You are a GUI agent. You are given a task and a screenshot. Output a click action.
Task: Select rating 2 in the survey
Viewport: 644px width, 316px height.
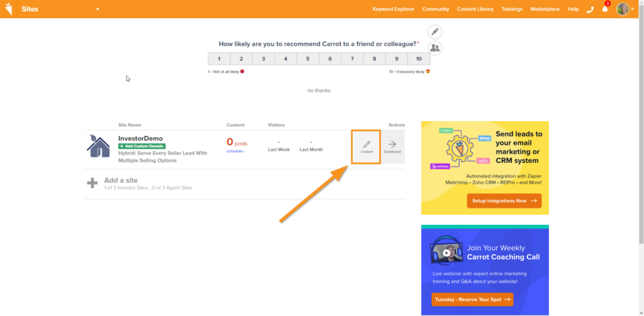pyautogui.click(x=241, y=59)
